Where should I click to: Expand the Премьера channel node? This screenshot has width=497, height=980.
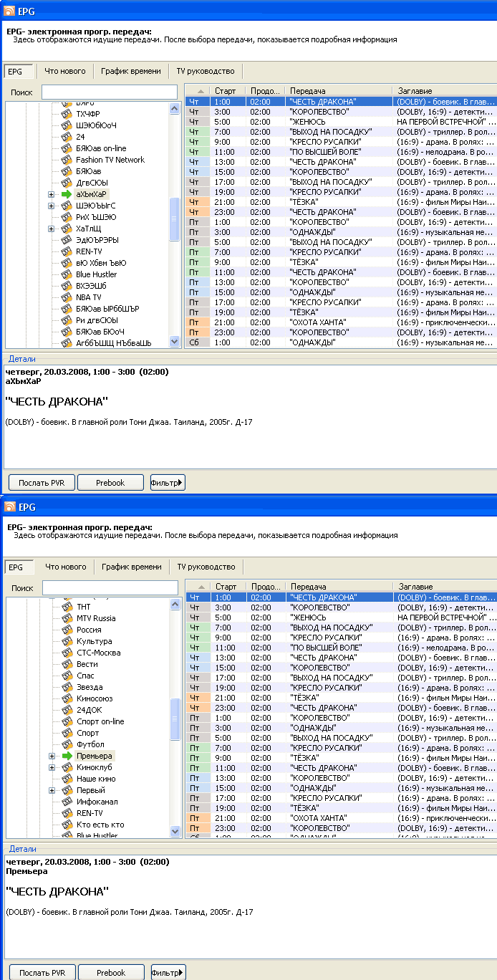52,756
